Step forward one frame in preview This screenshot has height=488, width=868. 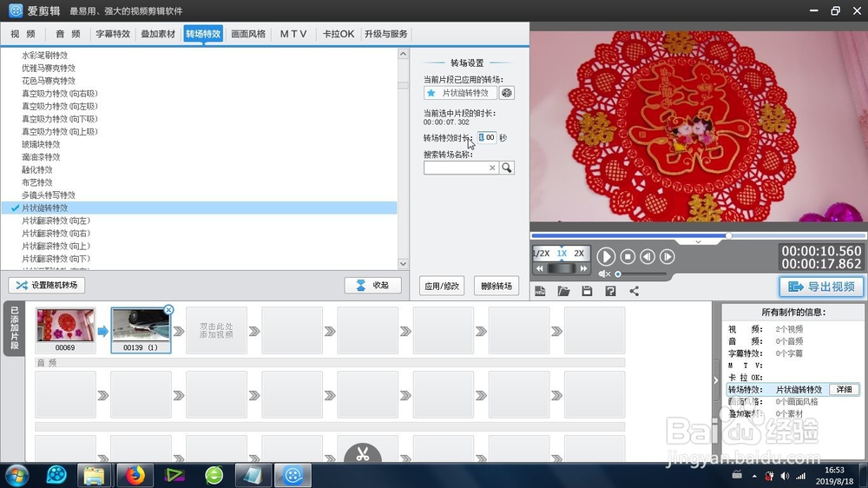667,256
